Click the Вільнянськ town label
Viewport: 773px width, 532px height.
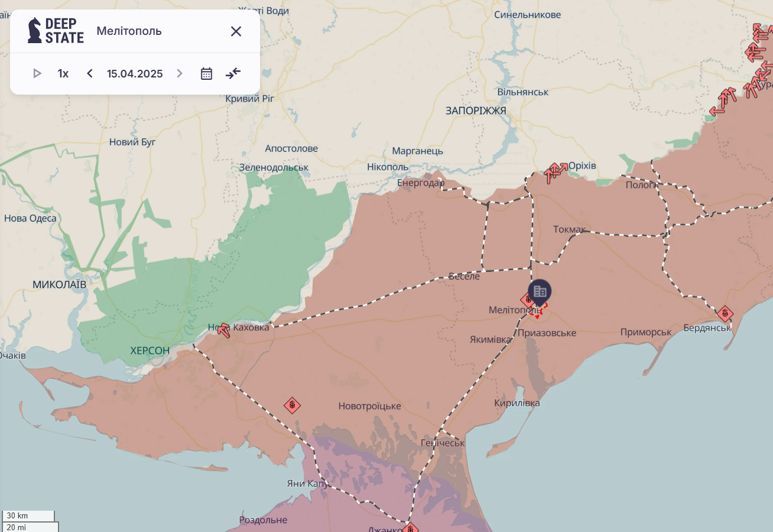[523, 92]
